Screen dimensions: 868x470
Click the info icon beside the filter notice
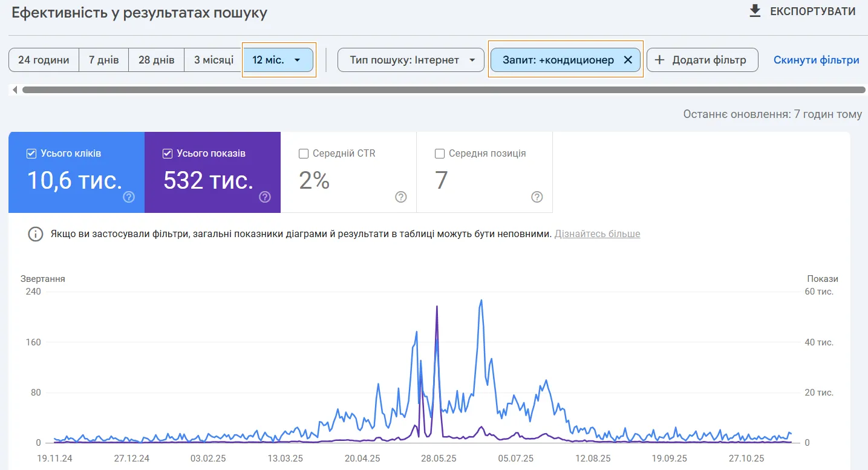pos(36,234)
